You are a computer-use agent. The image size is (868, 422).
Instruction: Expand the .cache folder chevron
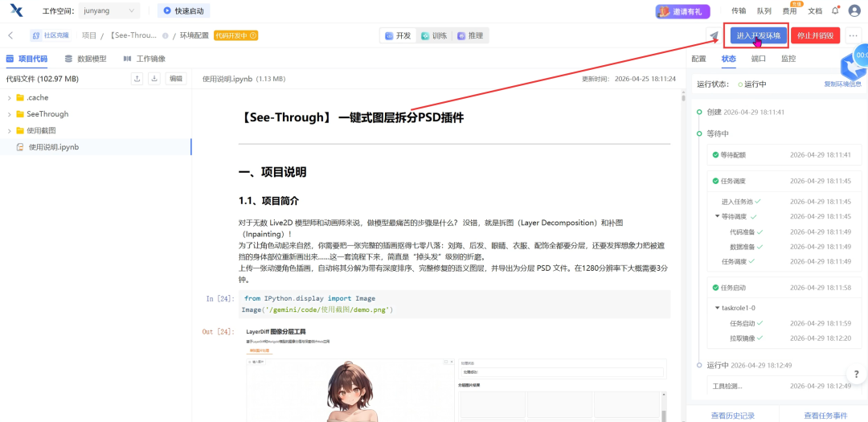click(x=10, y=98)
